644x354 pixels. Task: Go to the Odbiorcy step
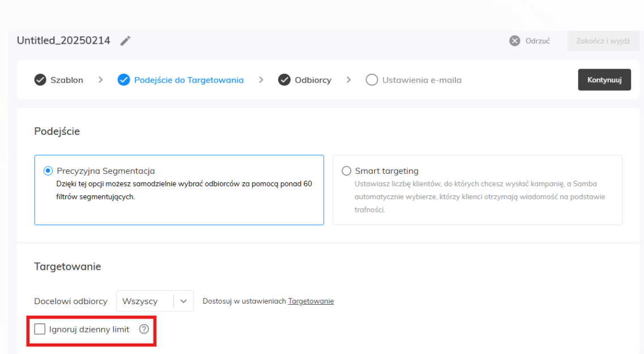click(x=313, y=80)
